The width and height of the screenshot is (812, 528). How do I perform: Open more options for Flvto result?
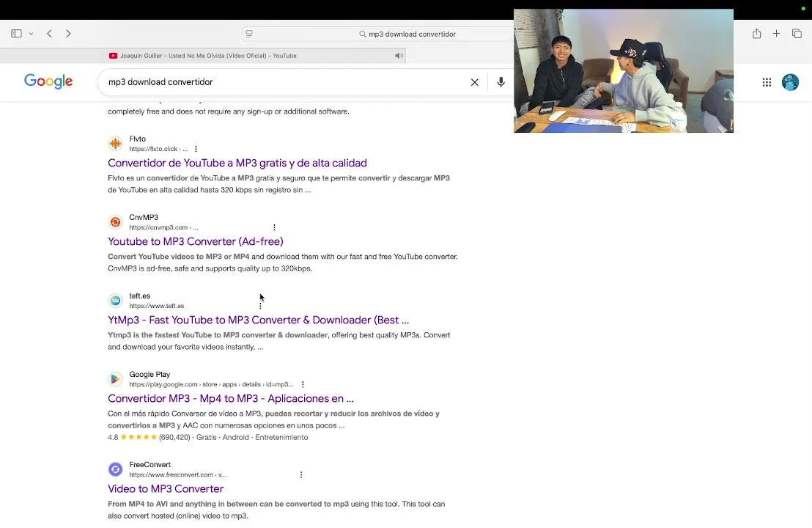(196, 149)
